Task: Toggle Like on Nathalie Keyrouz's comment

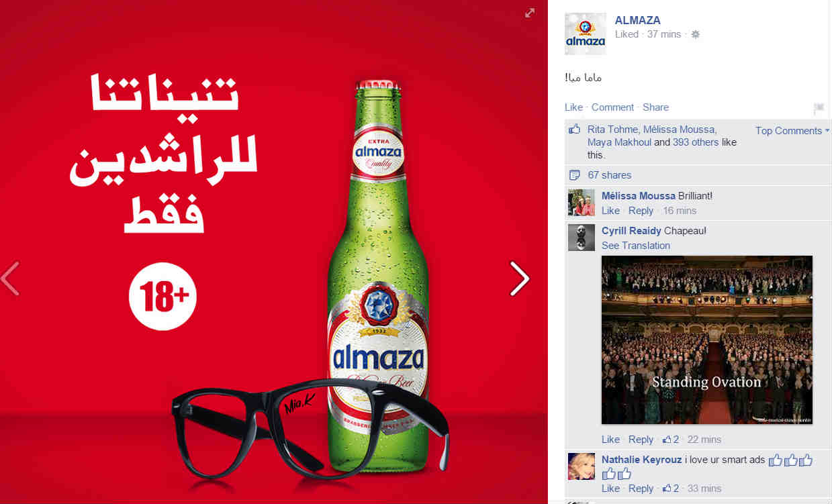Action: click(610, 489)
